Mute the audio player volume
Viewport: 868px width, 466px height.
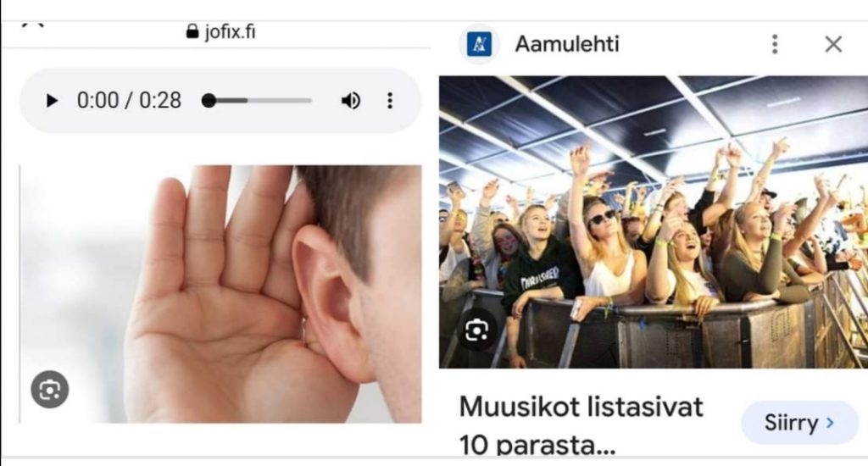point(350,101)
